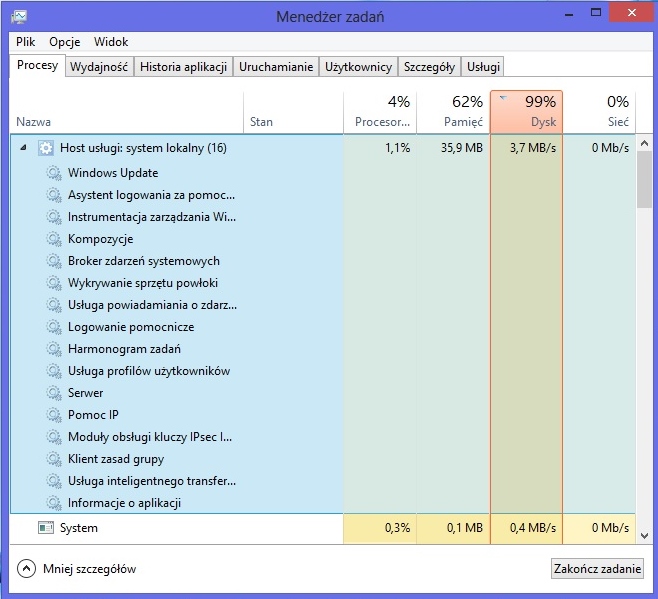Switch to the Historia aplikacji tab
This screenshot has height=599, width=658.
tap(183, 67)
